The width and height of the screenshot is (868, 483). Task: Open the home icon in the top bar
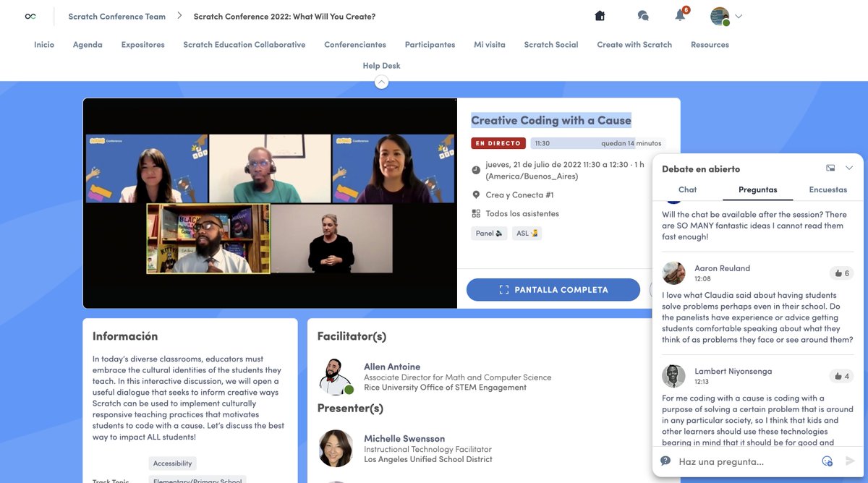pos(600,14)
